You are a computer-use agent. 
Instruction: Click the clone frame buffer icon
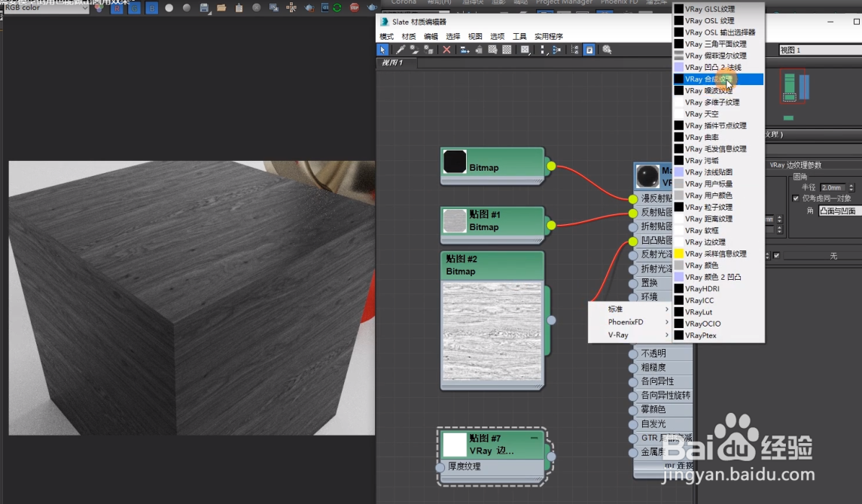coord(274,8)
